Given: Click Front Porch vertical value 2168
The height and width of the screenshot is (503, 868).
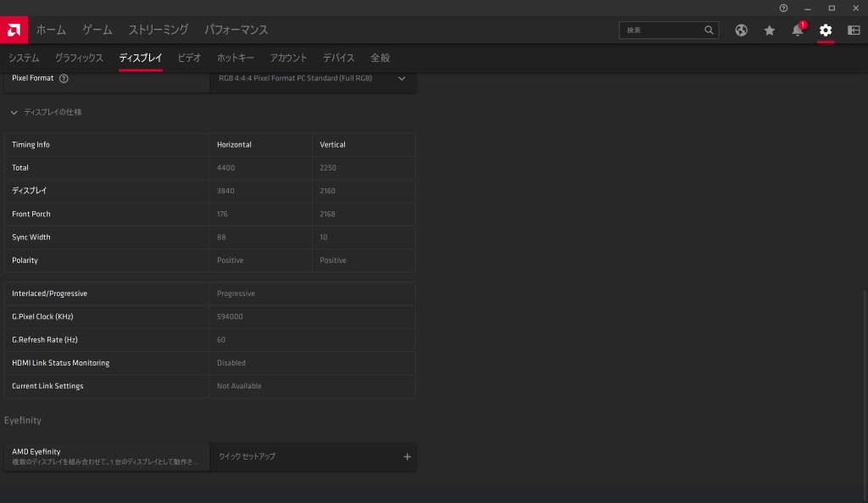Looking at the screenshot, I should tap(327, 214).
